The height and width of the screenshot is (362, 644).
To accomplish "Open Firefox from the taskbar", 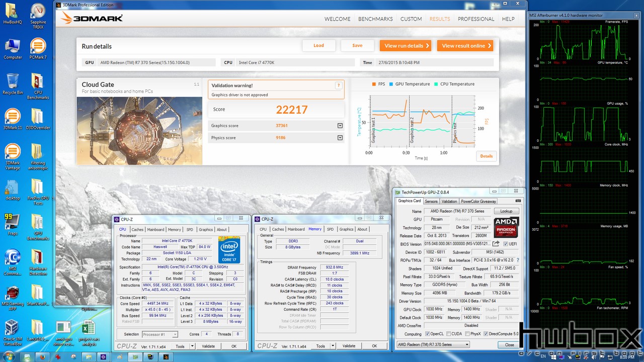I will tap(43, 356).
